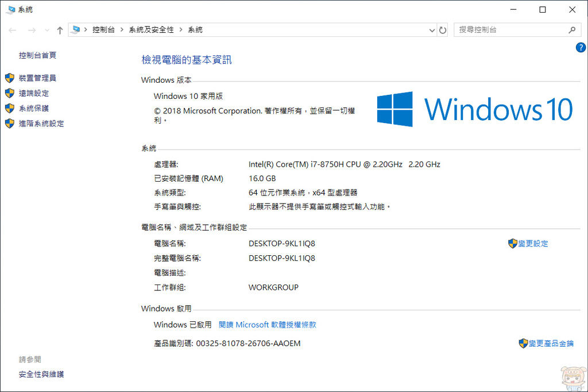This screenshot has height=392, width=588.
Task: Click the 檢視電腦的基本資訊 heading
Action: [x=187, y=60]
